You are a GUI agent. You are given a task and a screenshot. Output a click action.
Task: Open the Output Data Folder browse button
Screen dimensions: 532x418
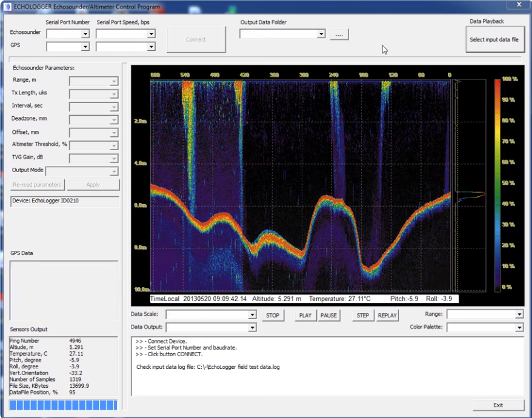[x=339, y=35]
